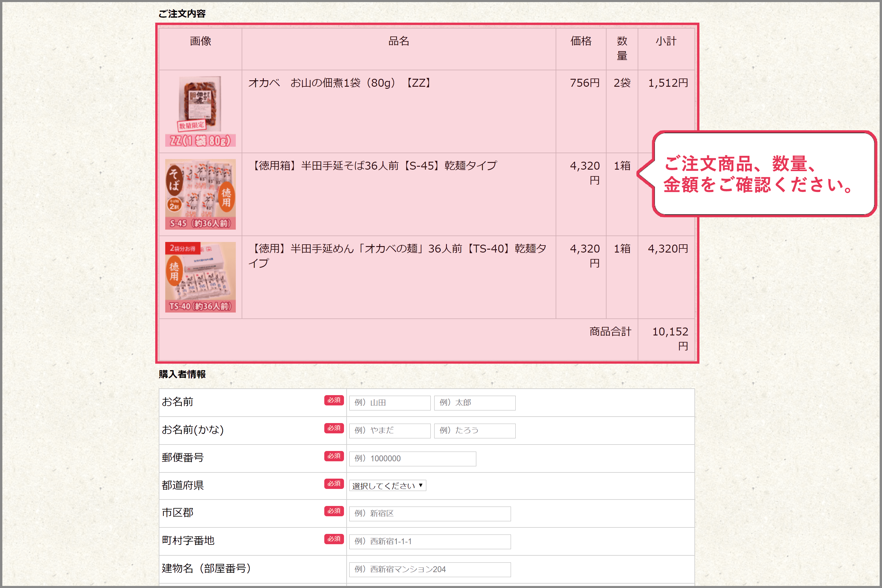Click the 必須 badge beside 都道府県
882x588 pixels.
tap(334, 484)
